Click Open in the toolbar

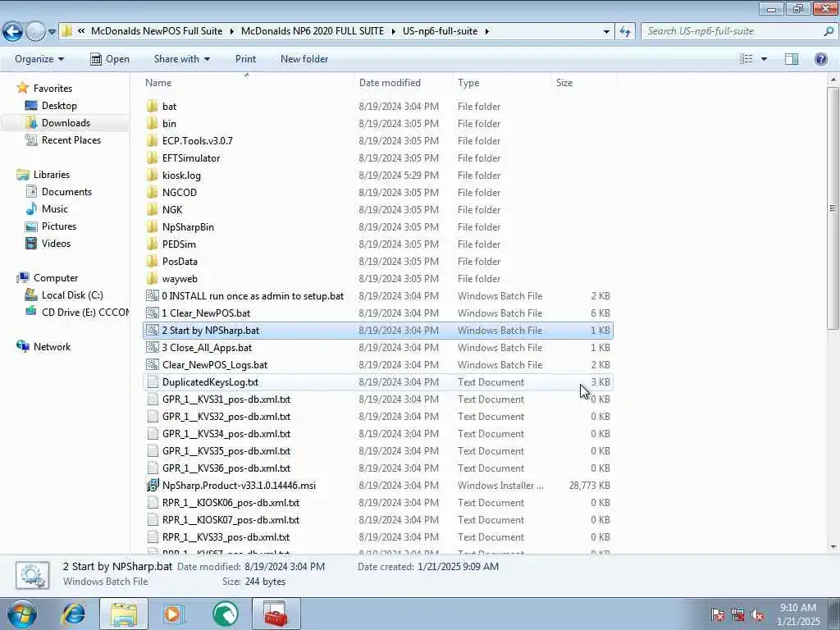[110, 59]
